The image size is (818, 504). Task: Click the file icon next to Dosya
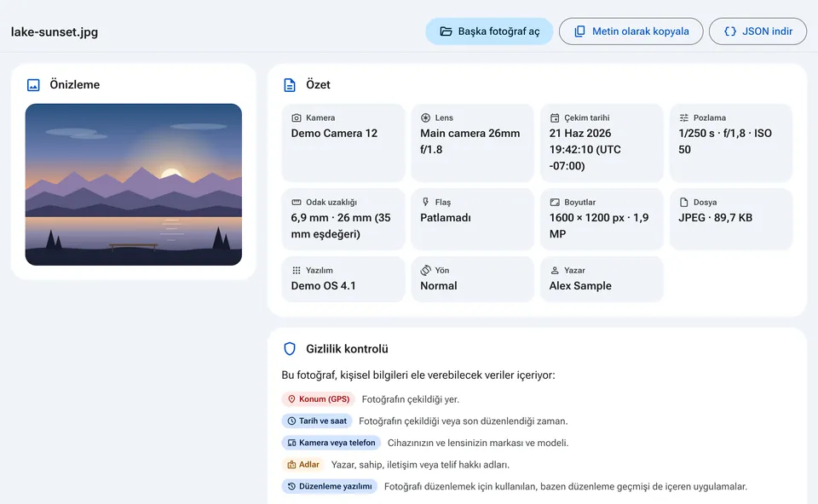pyautogui.click(x=684, y=203)
